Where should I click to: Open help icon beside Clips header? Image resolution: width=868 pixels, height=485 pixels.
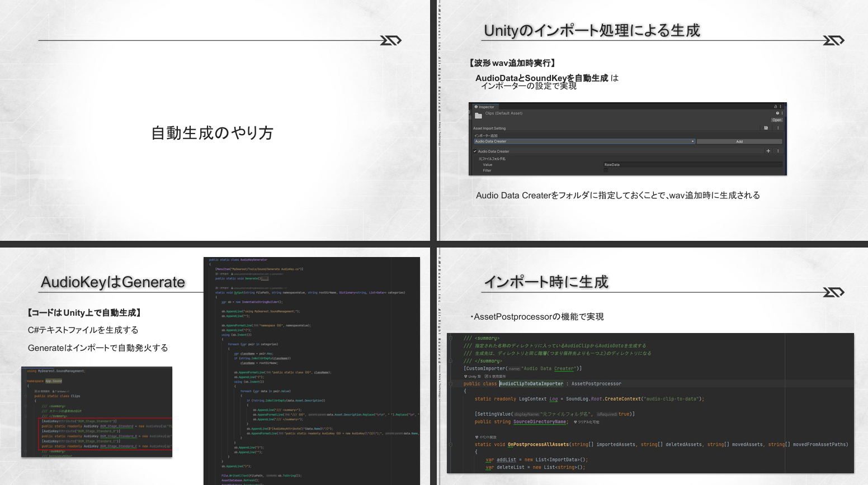pos(777,113)
